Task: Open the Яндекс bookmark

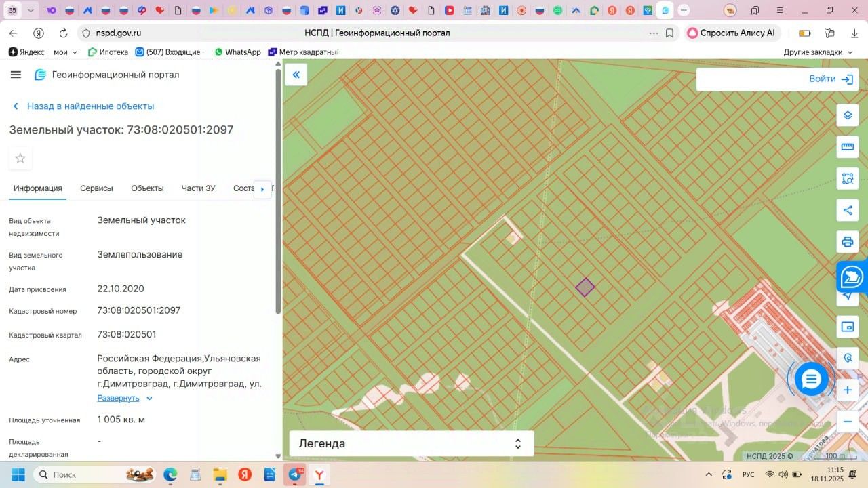Action: click(26, 52)
